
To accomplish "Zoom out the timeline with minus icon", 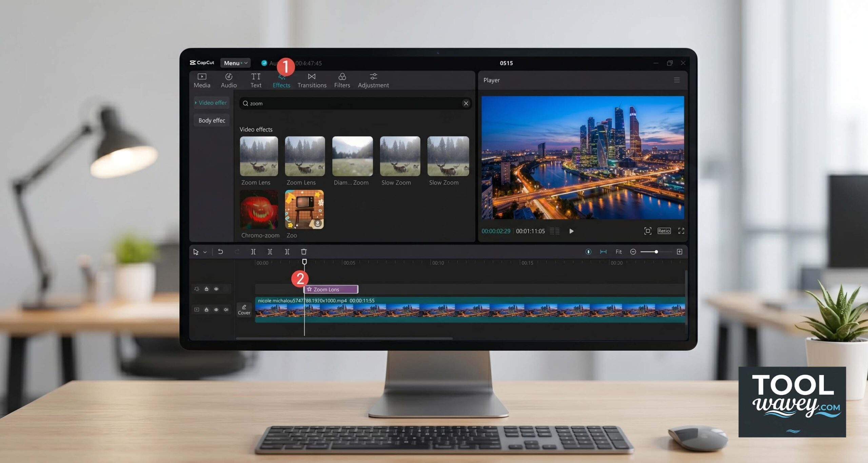I will coord(633,252).
